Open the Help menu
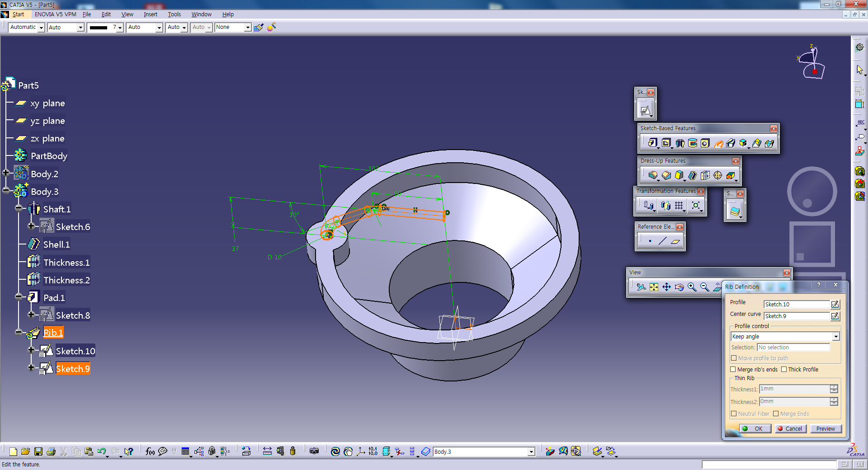Viewport: 868px width, 470px height. coord(228,14)
